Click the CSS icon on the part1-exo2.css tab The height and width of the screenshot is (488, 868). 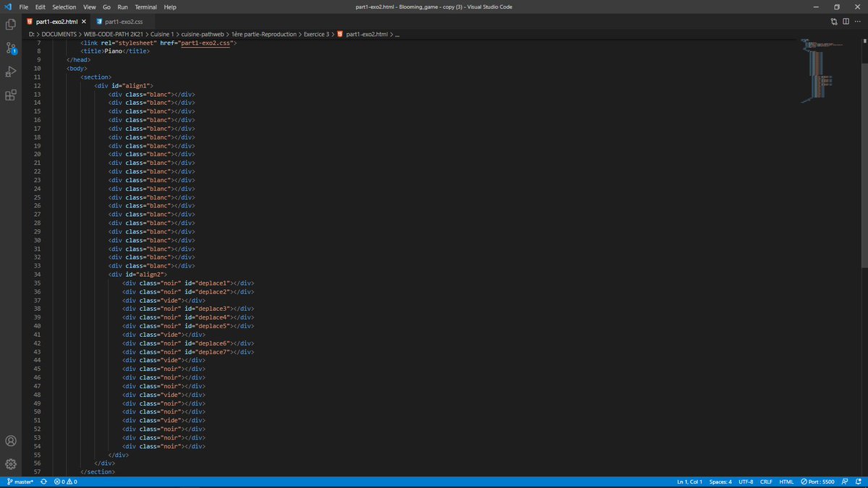(x=99, y=22)
